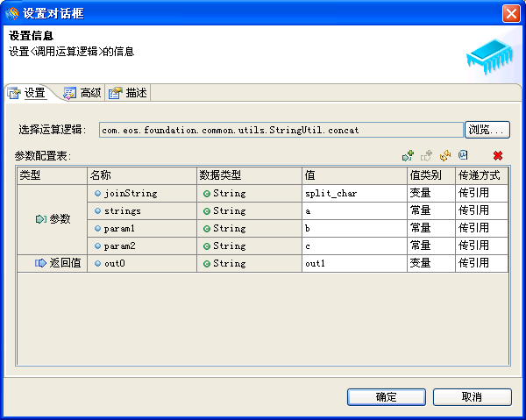This screenshot has height=420, width=526.
Task: Select the 参数 group icon in type column
Action: [x=40, y=218]
